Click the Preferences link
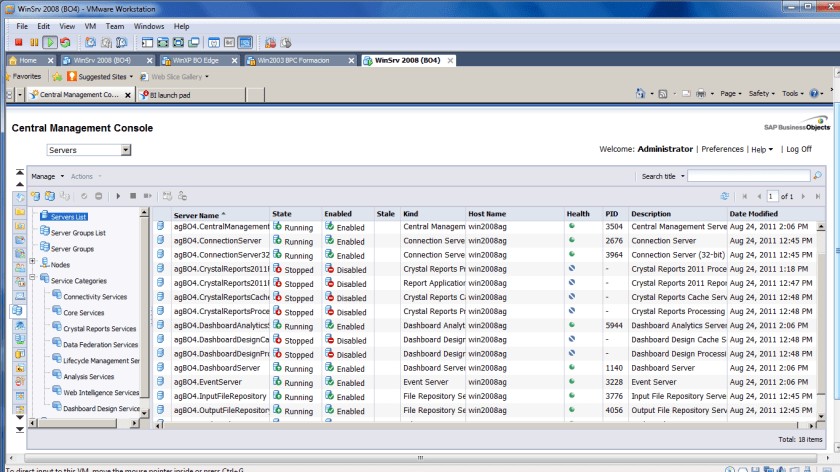Screen dimensions: 840x472 (721, 149)
